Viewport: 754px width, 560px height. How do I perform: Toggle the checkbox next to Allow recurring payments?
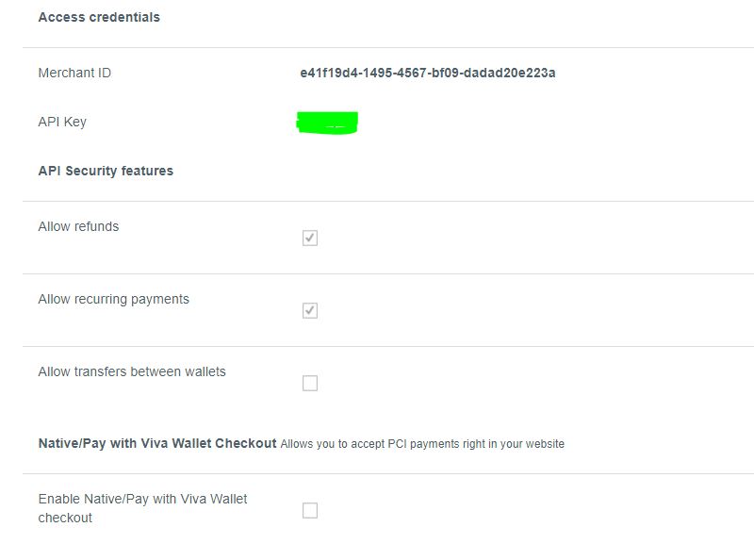(310, 309)
